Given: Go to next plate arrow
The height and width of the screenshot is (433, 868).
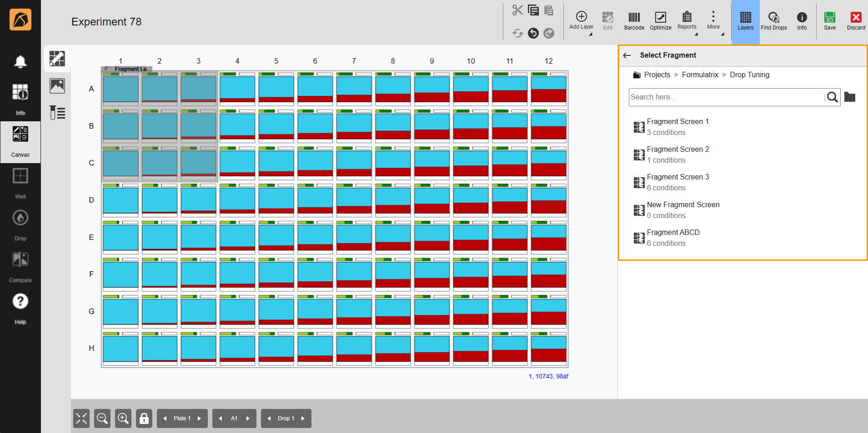Looking at the screenshot, I should 199,418.
